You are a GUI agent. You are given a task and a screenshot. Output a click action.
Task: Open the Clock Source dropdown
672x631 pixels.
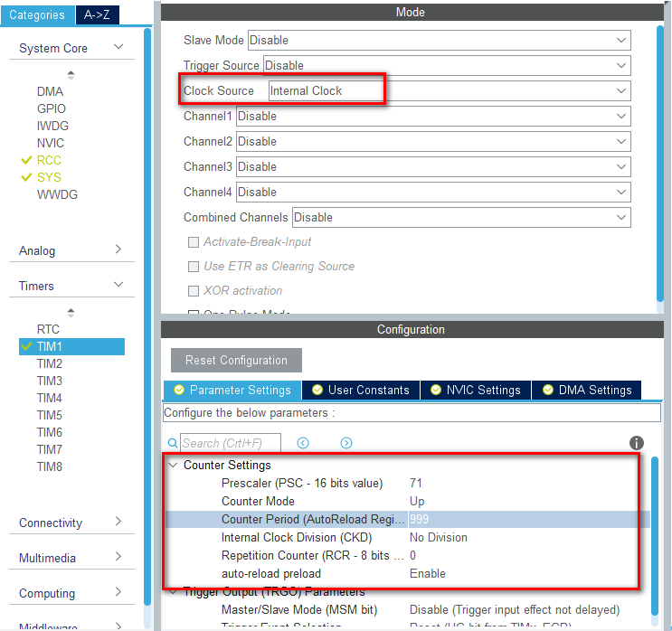(x=450, y=90)
